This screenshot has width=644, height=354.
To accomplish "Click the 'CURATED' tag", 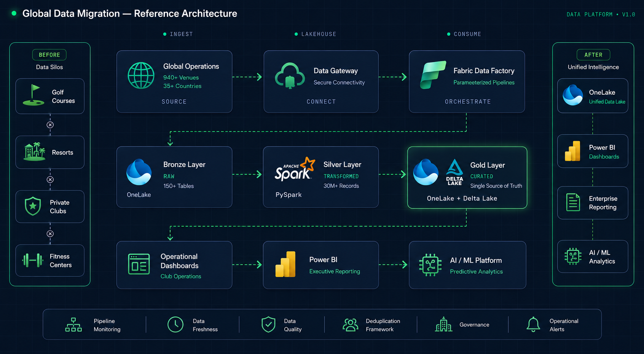I will [x=481, y=177].
